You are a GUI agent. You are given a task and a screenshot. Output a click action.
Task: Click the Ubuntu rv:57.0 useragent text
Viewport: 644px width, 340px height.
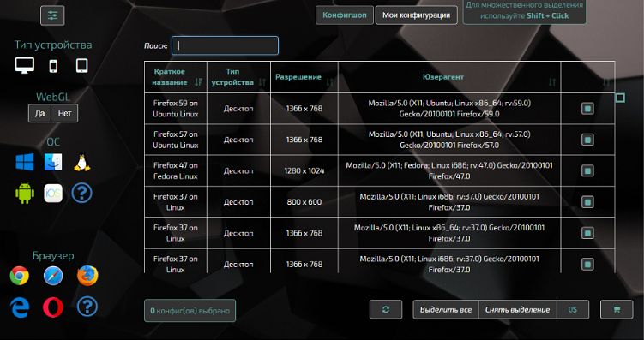tap(449, 140)
